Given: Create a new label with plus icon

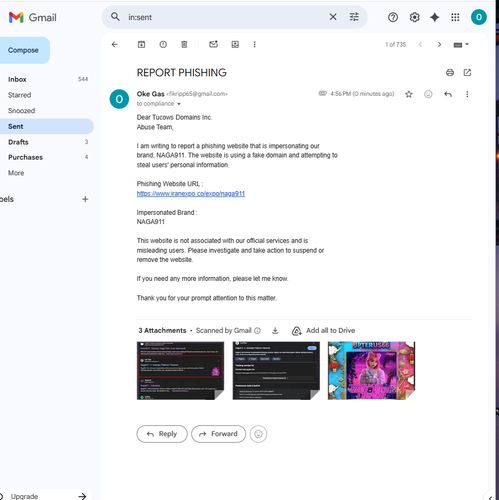Looking at the screenshot, I should pyautogui.click(x=85, y=199).
